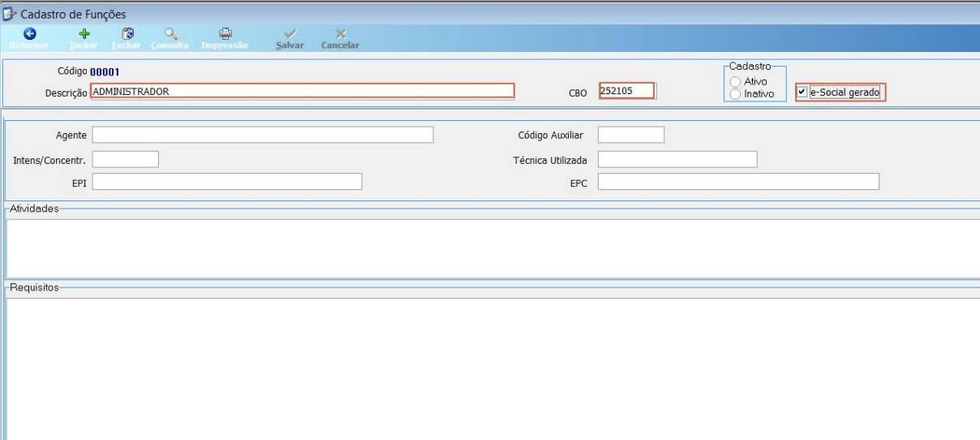
Task: Click the Salvar checkmark icon
Action: (290, 34)
